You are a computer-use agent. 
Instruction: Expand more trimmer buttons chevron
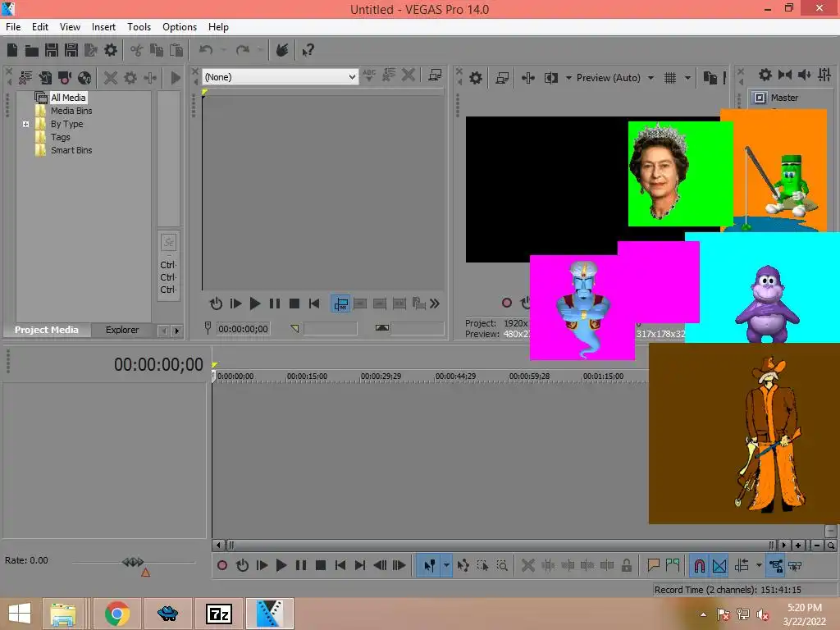click(x=435, y=304)
